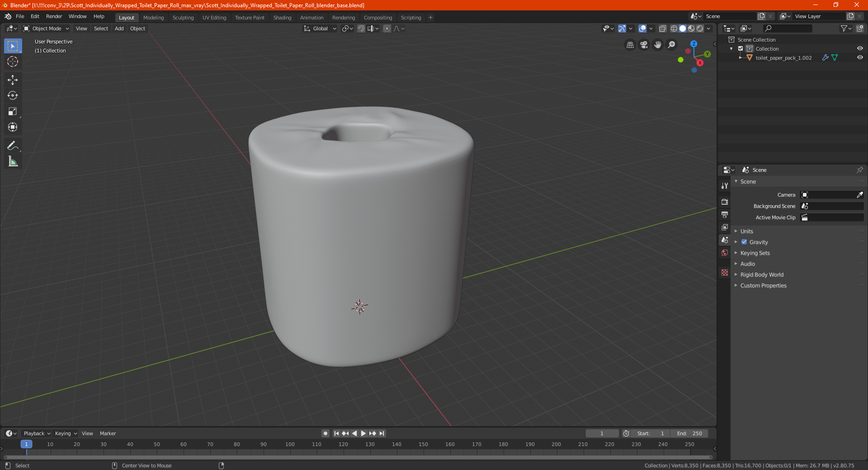This screenshot has width=868, height=470.
Task: Pin the properties editor context
Action: [x=859, y=170]
